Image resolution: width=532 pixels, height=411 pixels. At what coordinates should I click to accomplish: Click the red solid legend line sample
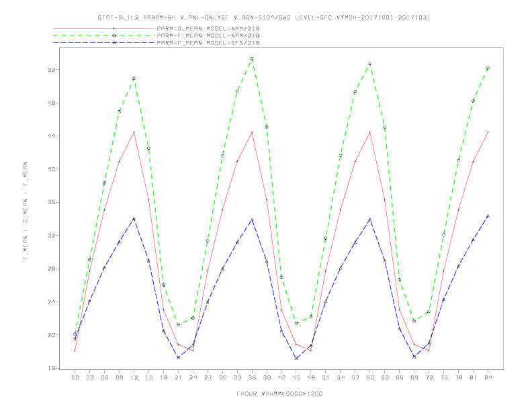pyautogui.click(x=104, y=28)
